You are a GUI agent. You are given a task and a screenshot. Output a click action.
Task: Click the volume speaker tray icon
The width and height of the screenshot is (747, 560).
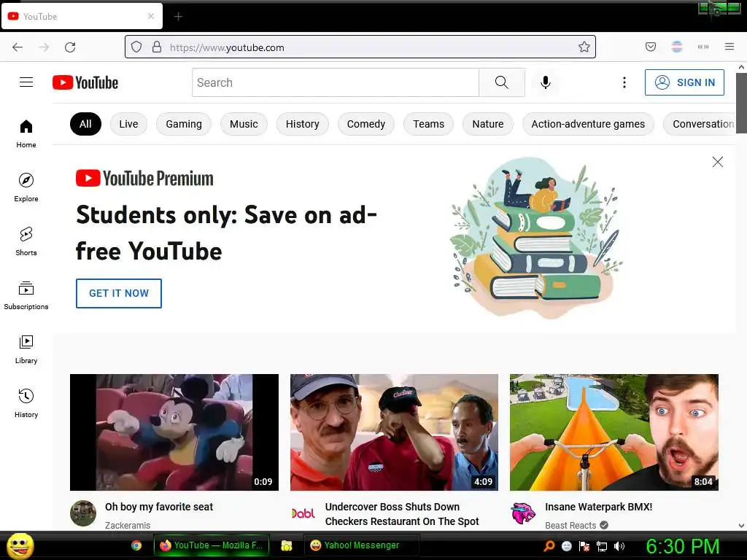pyautogui.click(x=619, y=546)
